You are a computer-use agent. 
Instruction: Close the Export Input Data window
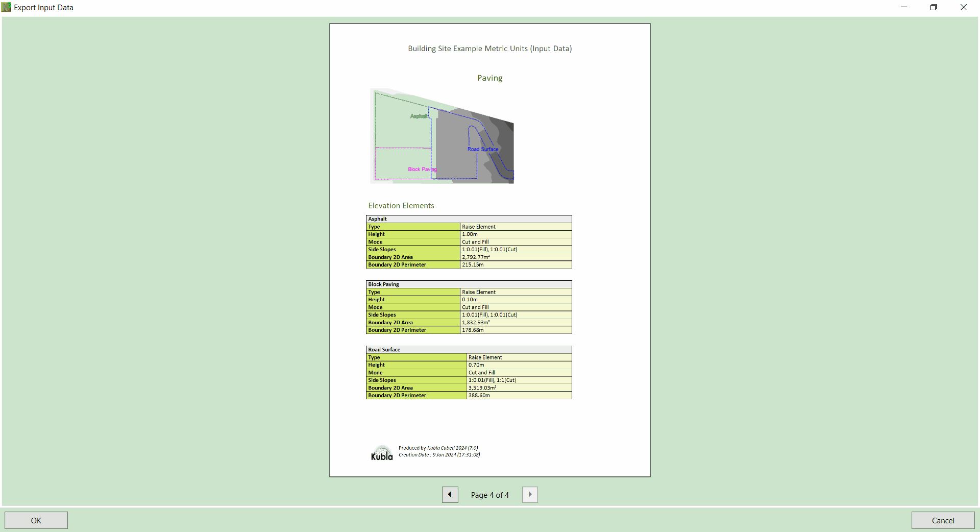pos(963,7)
